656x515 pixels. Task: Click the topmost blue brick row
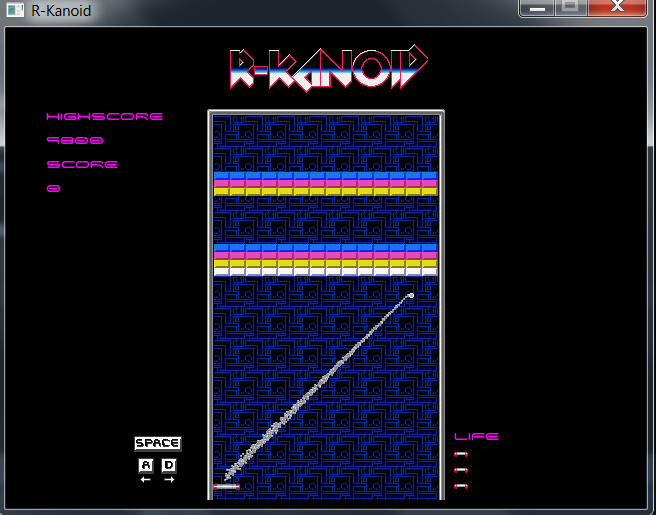pyautogui.click(x=326, y=175)
